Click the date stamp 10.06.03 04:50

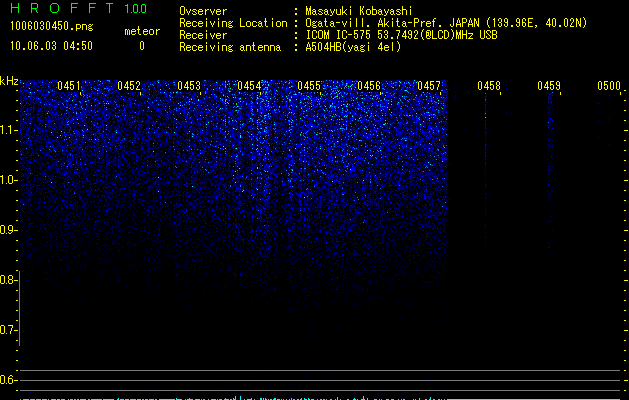(x=51, y=46)
